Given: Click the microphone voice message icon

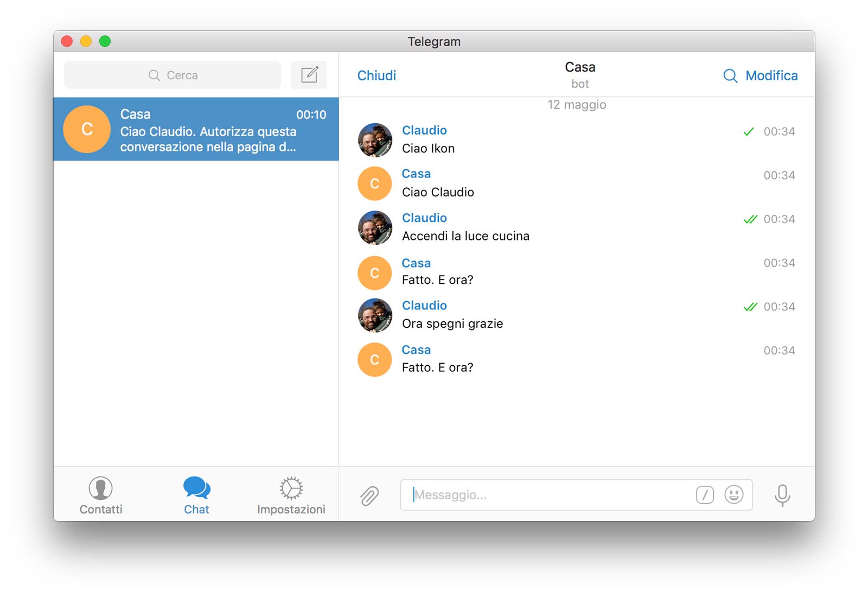Looking at the screenshot, I should [x=782, y=495].
